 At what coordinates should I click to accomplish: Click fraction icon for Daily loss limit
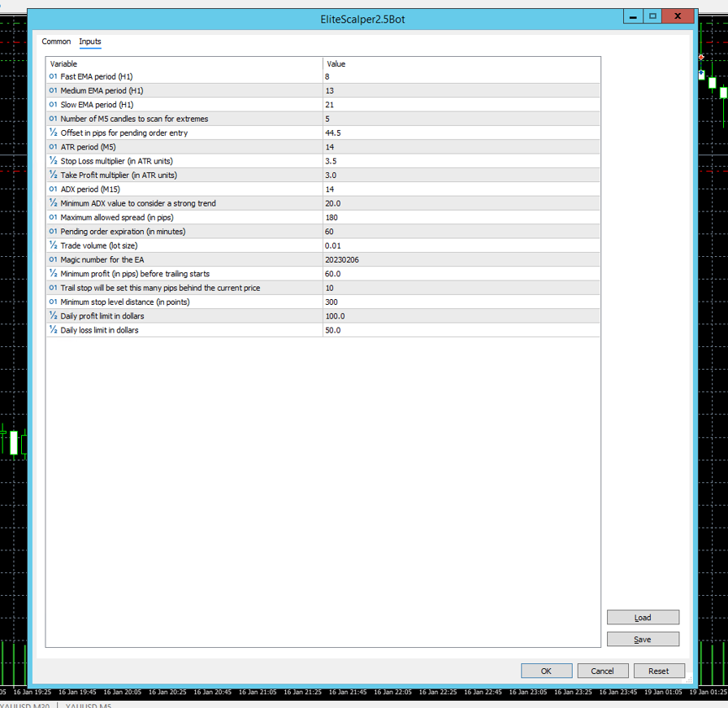53,330
